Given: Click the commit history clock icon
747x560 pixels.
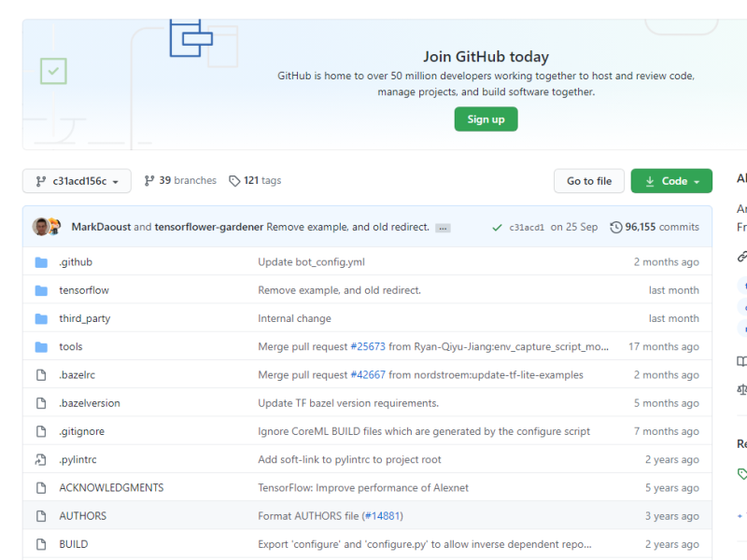Looking at the screenshot, I should click(616, 227).
